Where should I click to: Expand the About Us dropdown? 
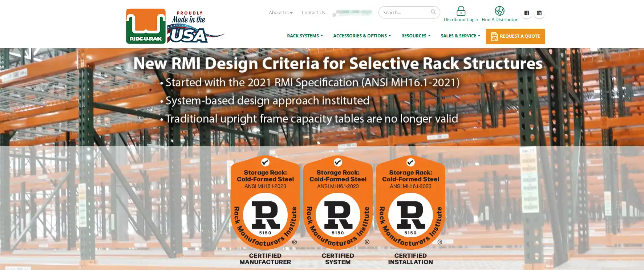click(x=281, y=12)
